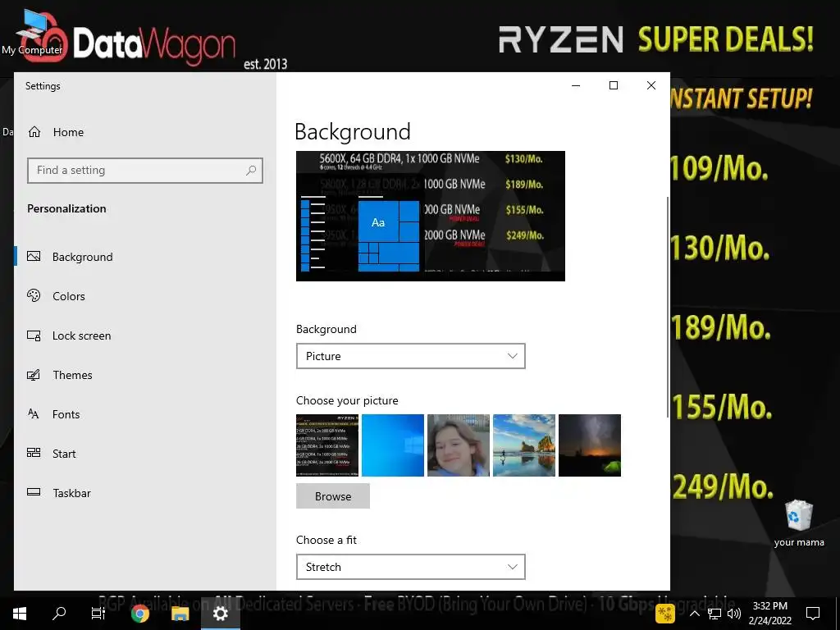Viewport: 840px width, 630px height.
Task: Maximize the Settings window
Action: tap(614, 85)
